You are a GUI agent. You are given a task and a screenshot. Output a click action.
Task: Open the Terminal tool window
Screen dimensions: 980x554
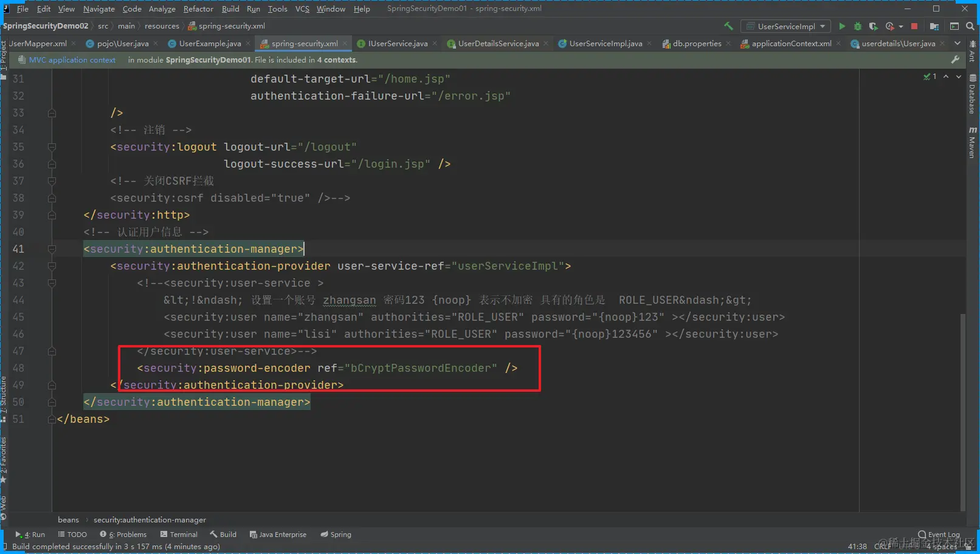coord(179,535)
